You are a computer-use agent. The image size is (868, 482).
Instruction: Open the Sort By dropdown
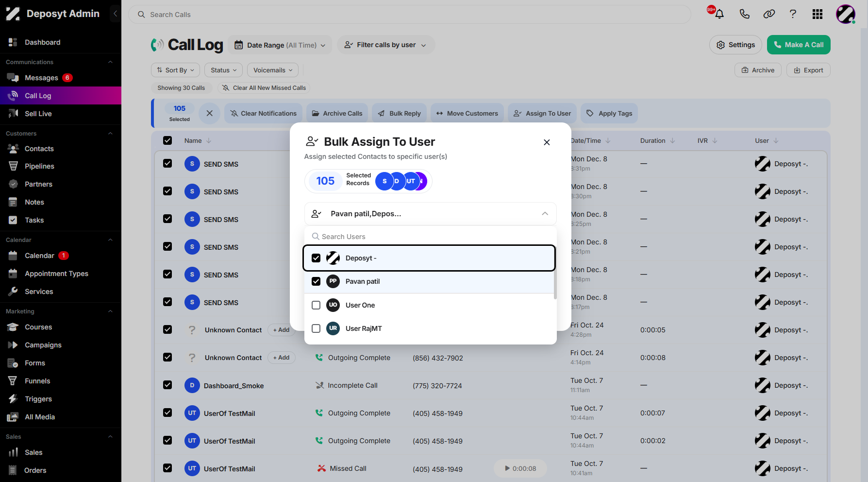click(175, 70)
